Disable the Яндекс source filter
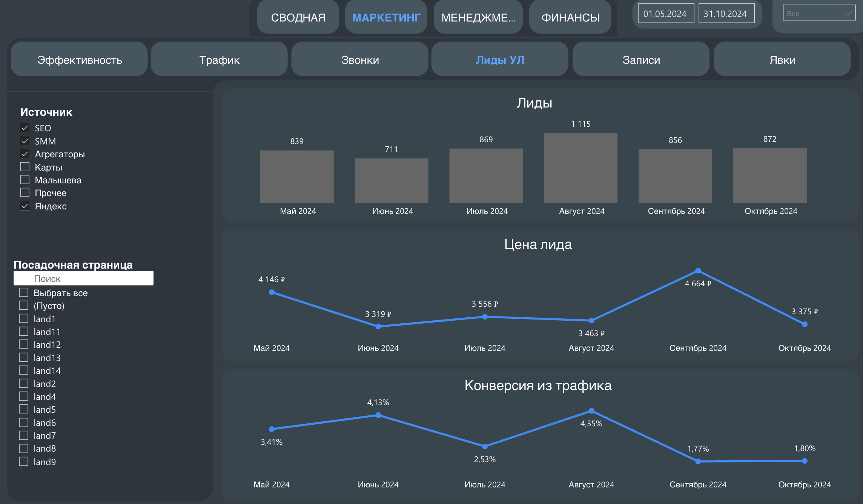863x504 pixels. [x=25, y=206]
